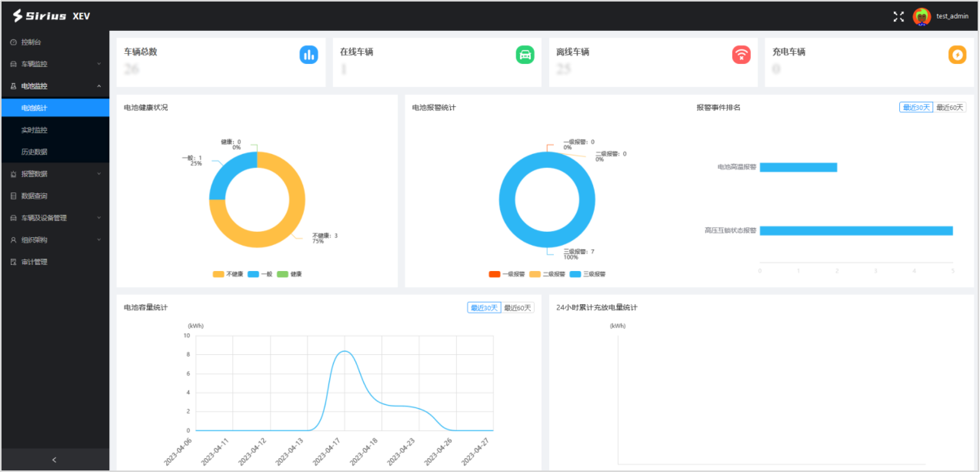Viewport: 980px width, 472px height.
Task: Click the 2023-04-23 x-axis label
Action: (400, 452)
